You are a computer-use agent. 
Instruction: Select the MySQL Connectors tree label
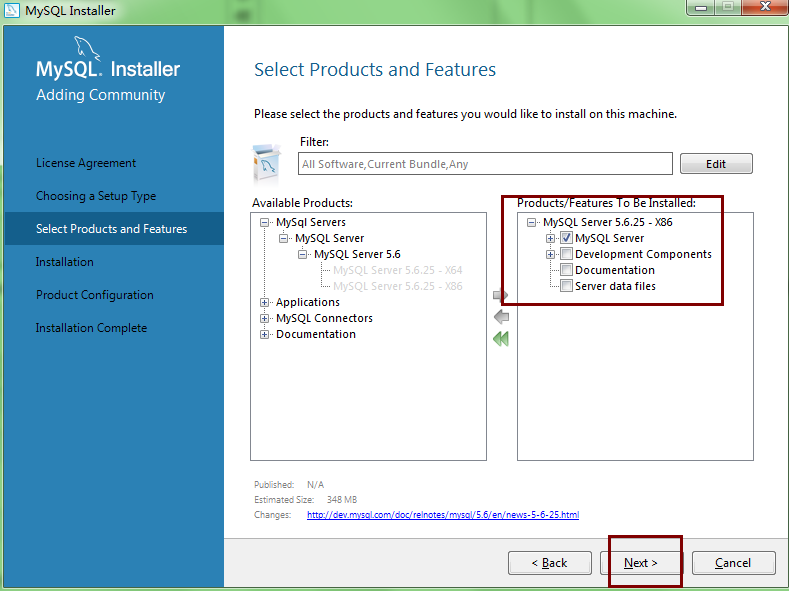click(x=325, y=318)
